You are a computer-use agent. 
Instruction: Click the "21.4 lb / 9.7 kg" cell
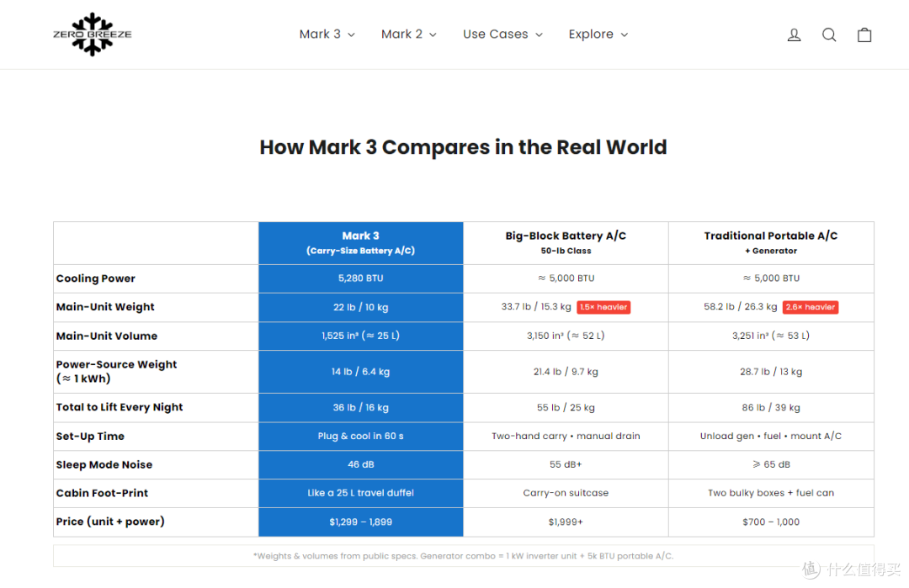[x=566, y=372]
